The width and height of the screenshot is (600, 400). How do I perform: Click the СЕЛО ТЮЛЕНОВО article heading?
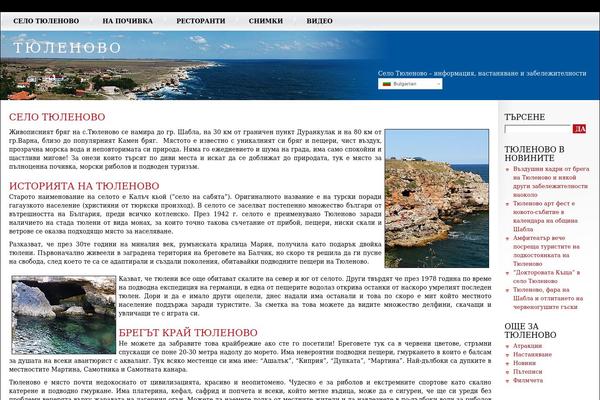tap(57, 117)
